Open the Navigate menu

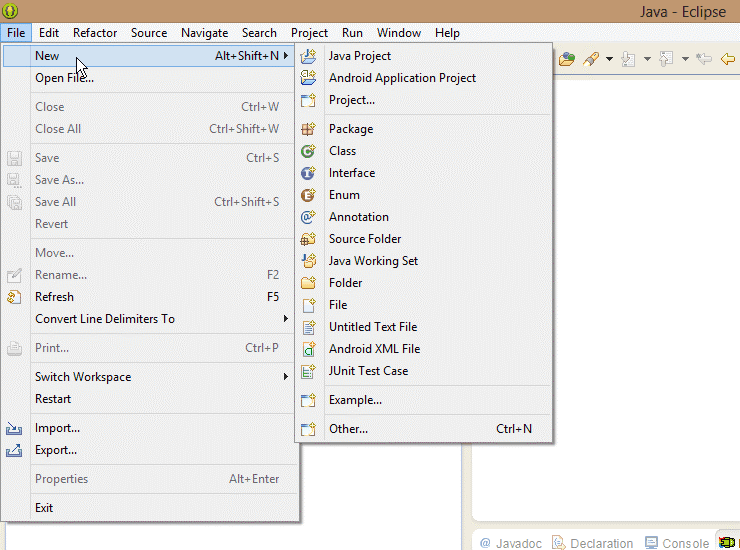click(204, 33)
